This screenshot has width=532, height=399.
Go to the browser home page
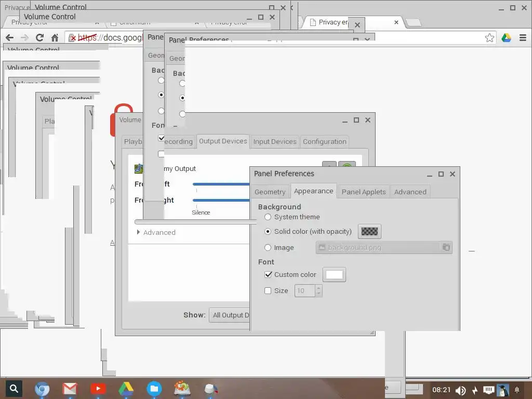click(55, 37)
